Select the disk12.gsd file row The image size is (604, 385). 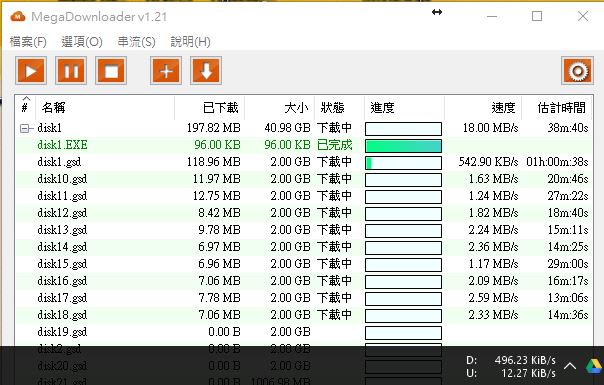click(304, 213)
